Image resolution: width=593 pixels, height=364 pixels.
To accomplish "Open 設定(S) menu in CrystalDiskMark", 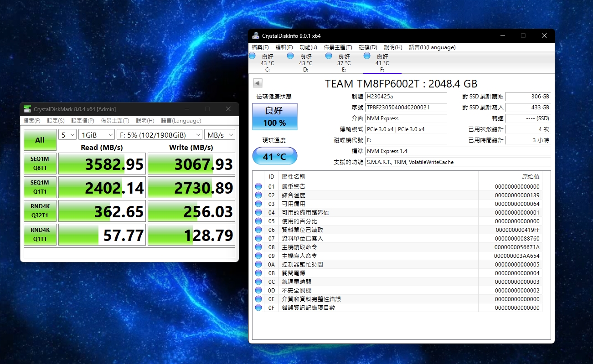I will pyautogui.click(x=56, y=121).
